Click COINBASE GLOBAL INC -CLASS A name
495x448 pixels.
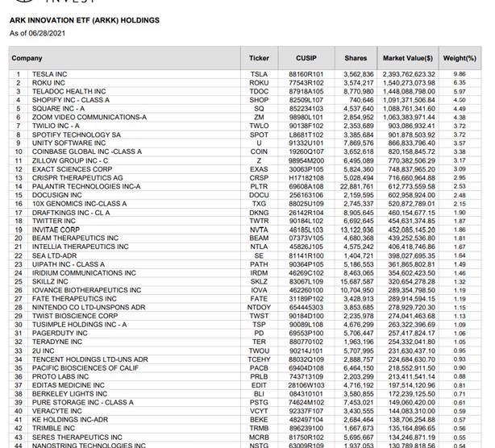[x=87, y=151]
